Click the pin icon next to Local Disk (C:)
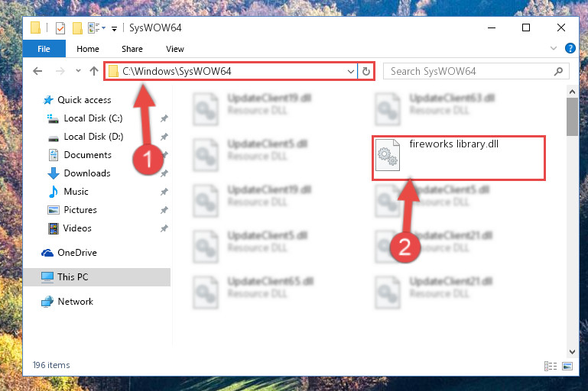Image resolution: width=588 pixels, height=391 pixels. point(164,118)
